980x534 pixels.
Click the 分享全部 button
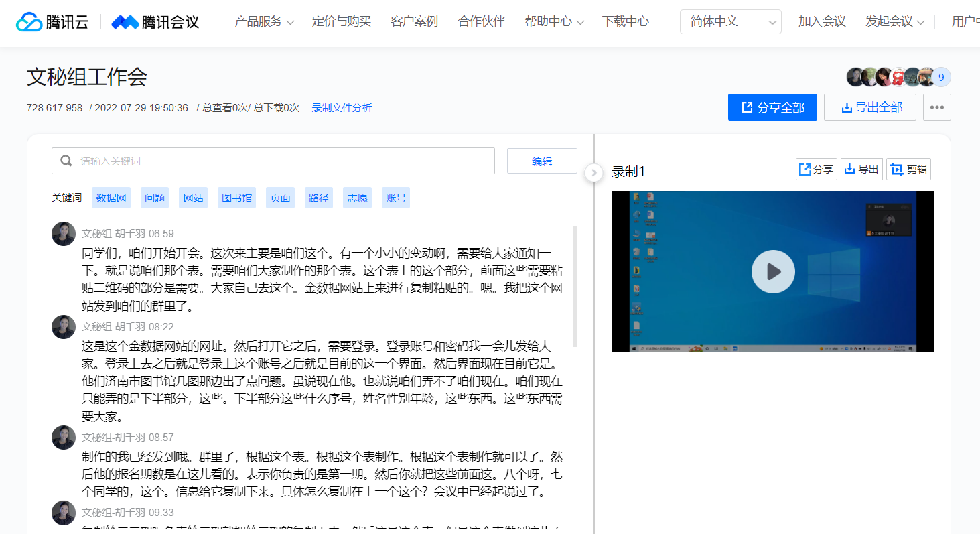tap(772, 107)
